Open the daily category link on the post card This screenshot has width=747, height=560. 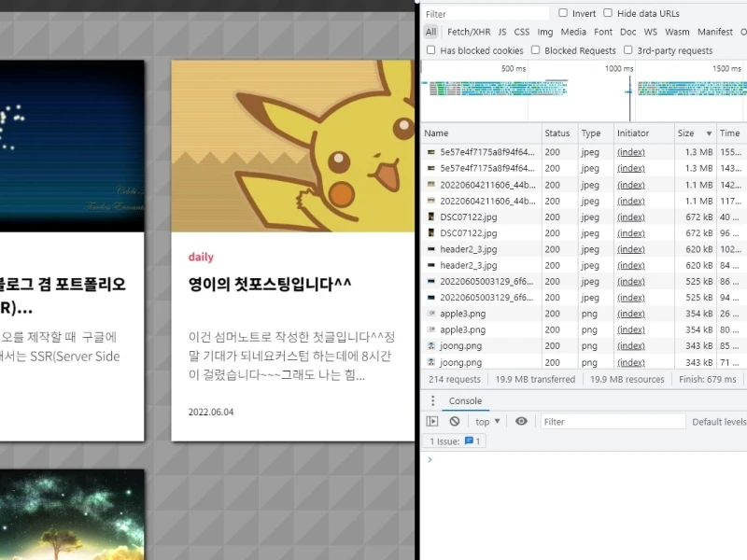coord(201,258)
